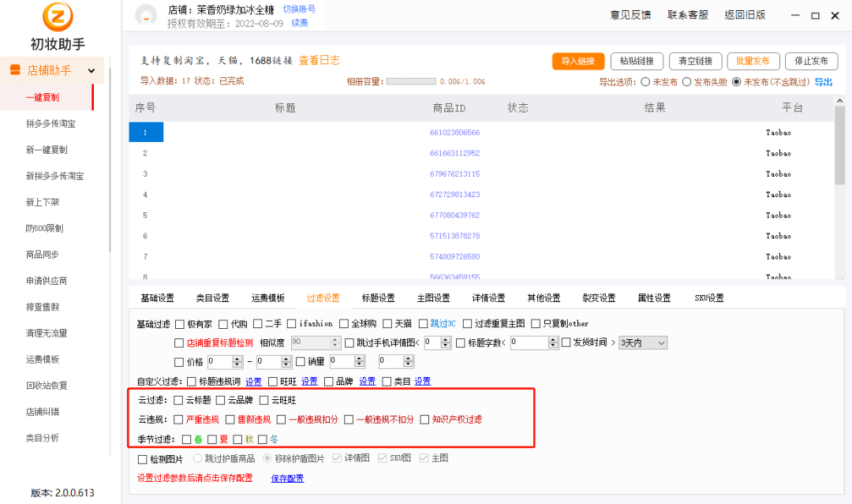Screen dimensions: 852x504
Task: Enable the 极有家 filter checkbox
Action: click(x=180, y=324)
